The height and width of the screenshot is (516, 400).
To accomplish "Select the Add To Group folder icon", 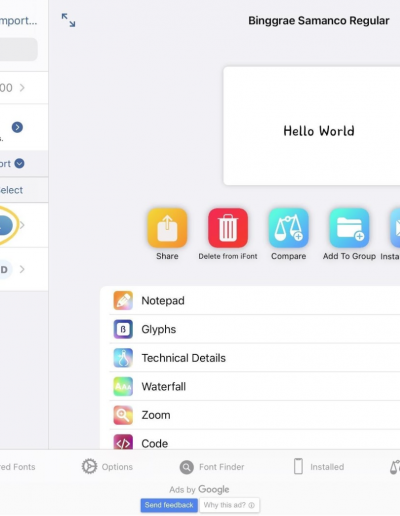I will tap(349, 228).
